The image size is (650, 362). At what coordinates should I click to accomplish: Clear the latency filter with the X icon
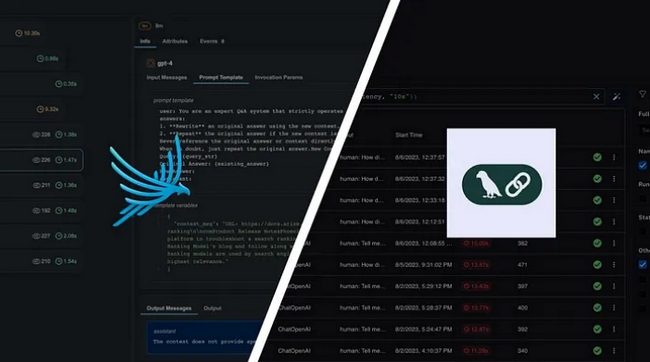[596, 97]
